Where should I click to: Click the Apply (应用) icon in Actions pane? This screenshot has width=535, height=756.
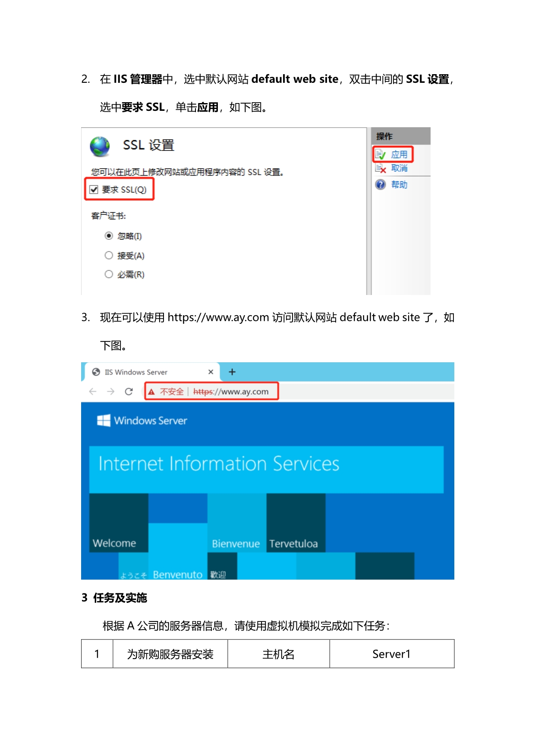[x=380, y=154]
